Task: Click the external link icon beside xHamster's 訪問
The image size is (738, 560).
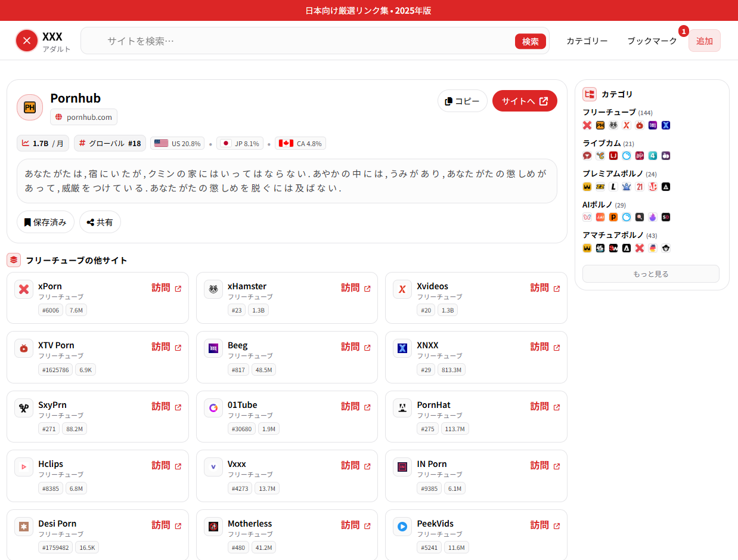Action: (367, 289)
